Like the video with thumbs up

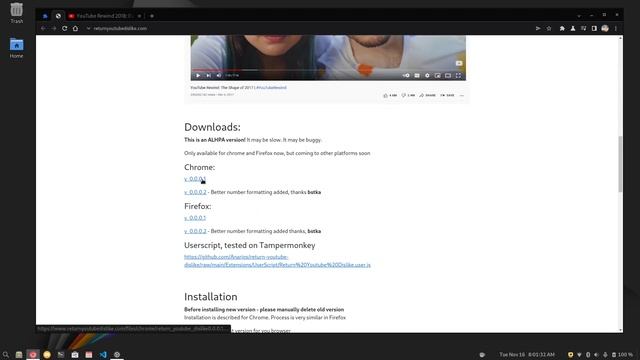click(x=390, y=95)
